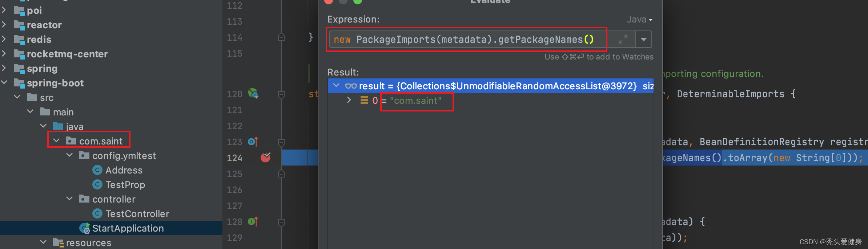This screenshot has height=249, width=868.
Task: Collapse the result node in Evaluate
Action: tap(336, 86)
